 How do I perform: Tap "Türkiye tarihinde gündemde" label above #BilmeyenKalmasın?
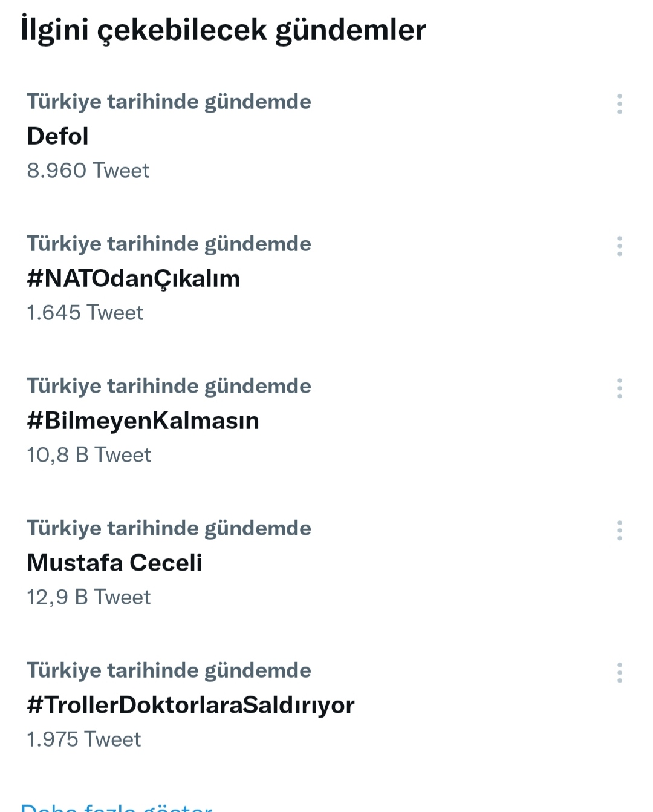click(x=169, y=386)
